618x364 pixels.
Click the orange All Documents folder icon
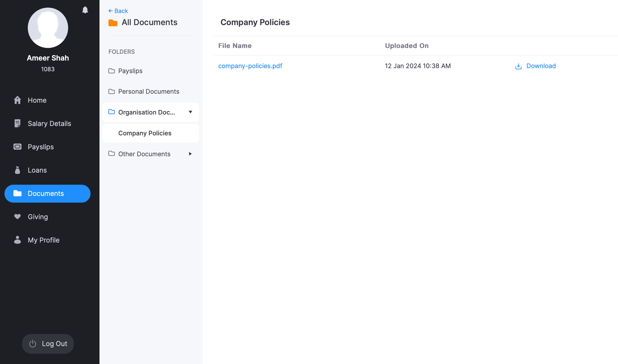click(113, 23)
